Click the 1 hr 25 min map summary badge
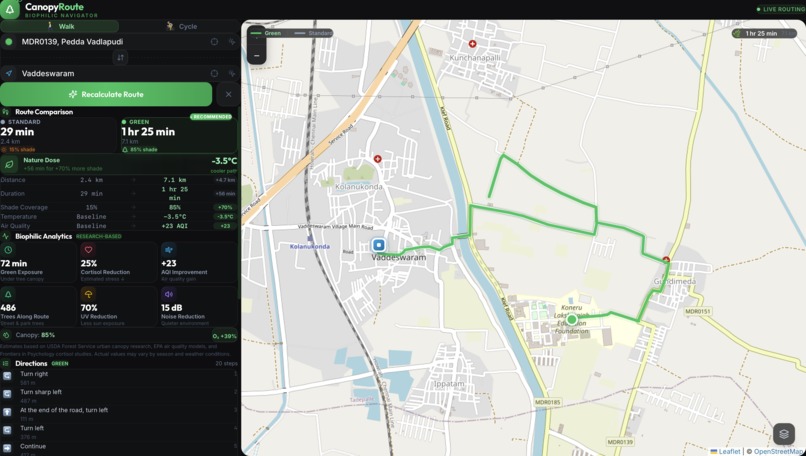 [764, 33]
